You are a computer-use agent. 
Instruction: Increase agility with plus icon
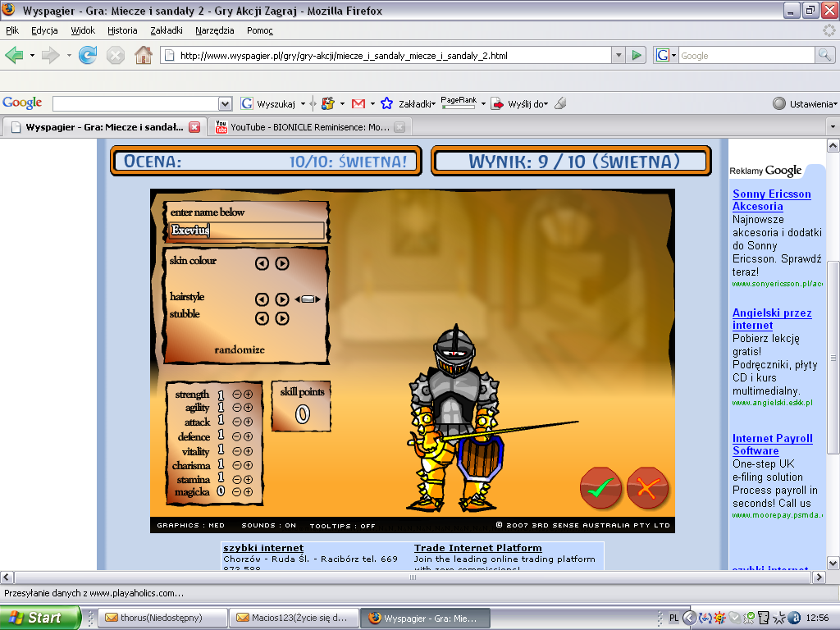pyautogui.click(x=248, y=408)
